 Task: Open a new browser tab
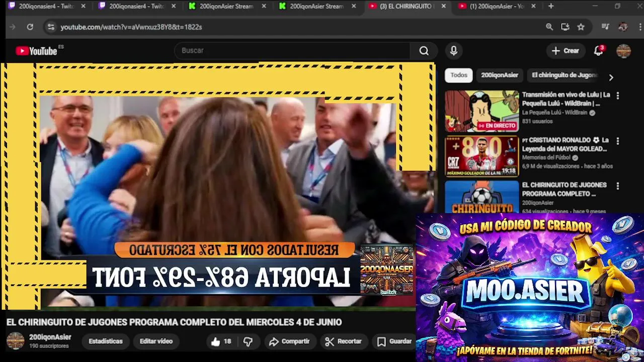pos(551,6)
